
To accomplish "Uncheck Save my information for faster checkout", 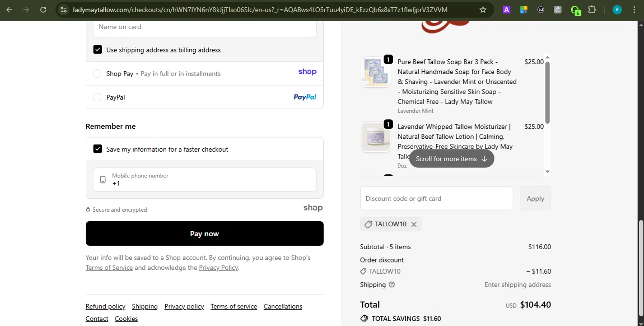I will (97, 149).
